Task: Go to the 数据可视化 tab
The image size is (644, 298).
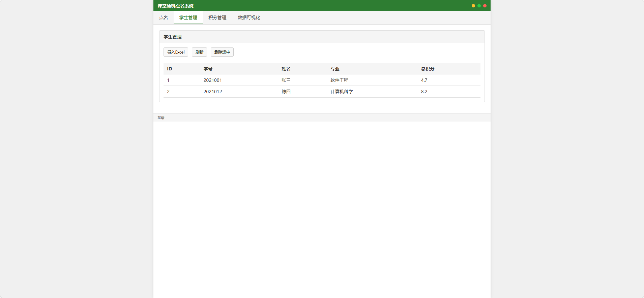Action: click(248, 18)
